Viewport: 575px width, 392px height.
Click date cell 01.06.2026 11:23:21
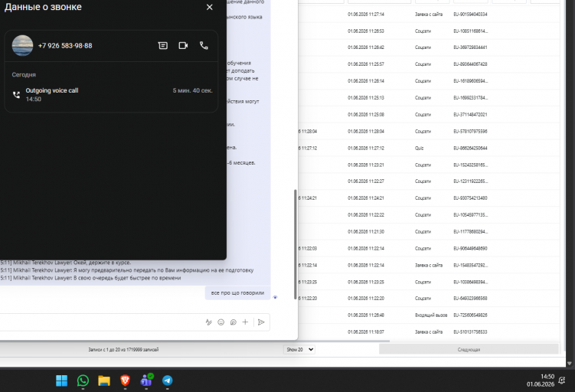click(x=366, y=165)
